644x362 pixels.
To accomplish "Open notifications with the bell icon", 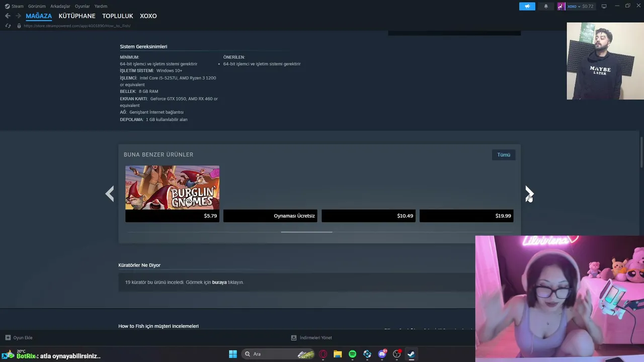I will click(x=546, y=6).
